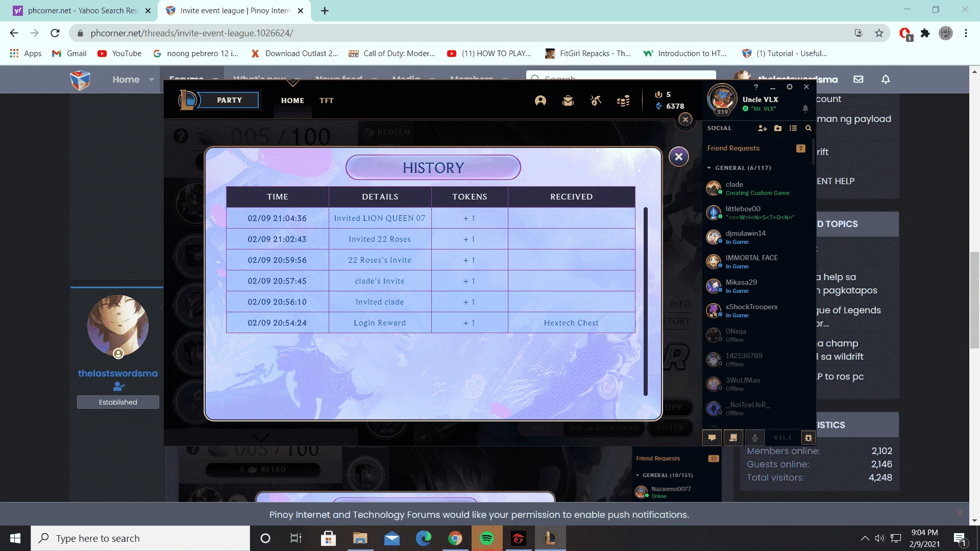Click the add folder icon in Social
The width and height of the screenshot is (980, 551).
(x=778, y=128)
